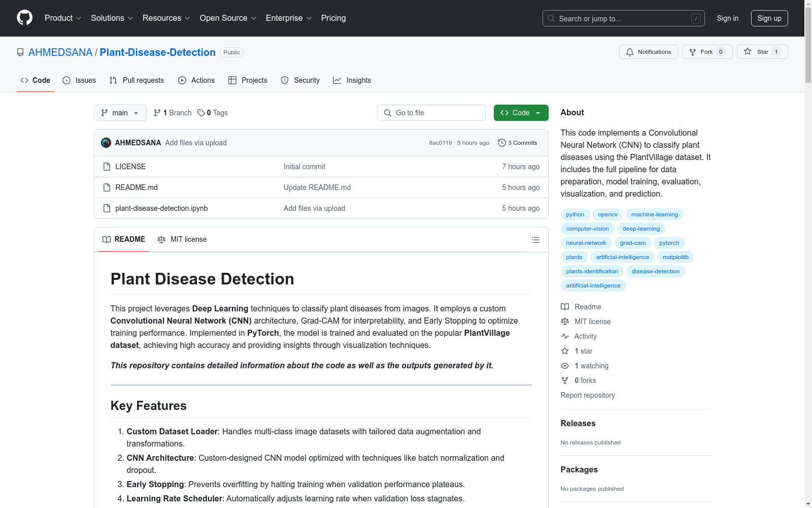Screen dimensions: 812x508
Task: Click the pytorch topic tag
Action: pos(669,243)
